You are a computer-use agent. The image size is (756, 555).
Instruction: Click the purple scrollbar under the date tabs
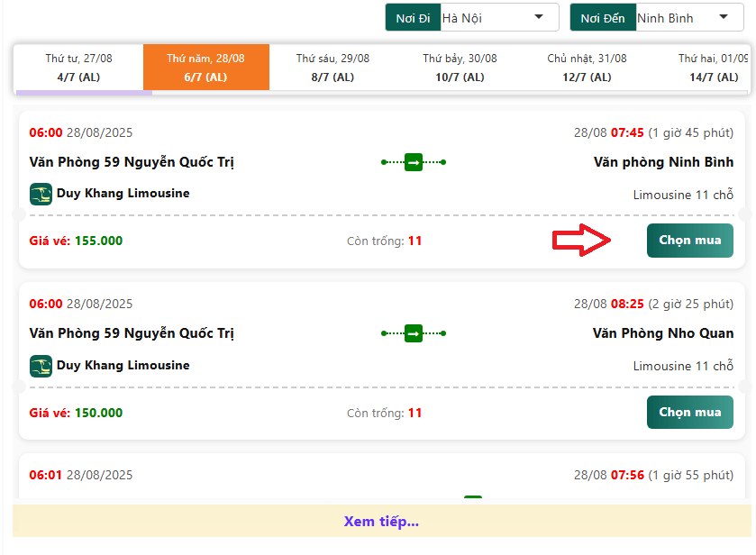(x=84, y=92)
